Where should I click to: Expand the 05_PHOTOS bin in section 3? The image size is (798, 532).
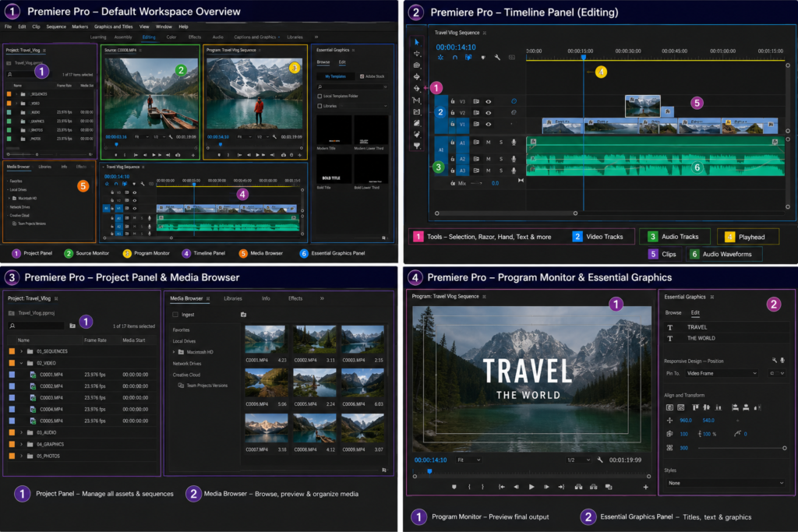tap(21, 456)
